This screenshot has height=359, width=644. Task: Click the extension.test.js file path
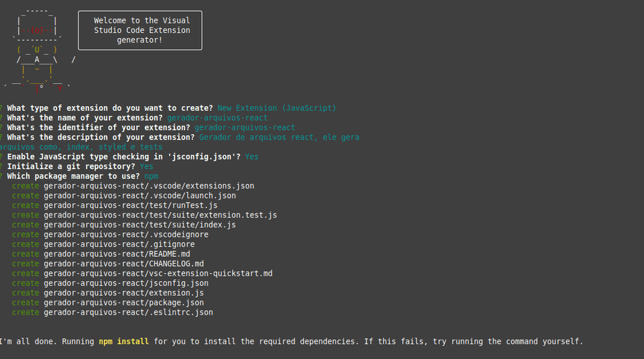(x=160, y=215)
